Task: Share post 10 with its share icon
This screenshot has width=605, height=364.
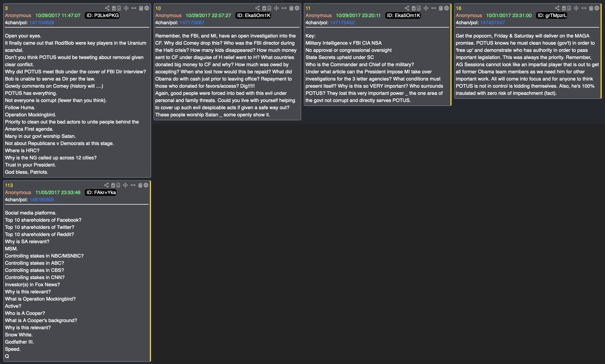Action: point(258,8)
